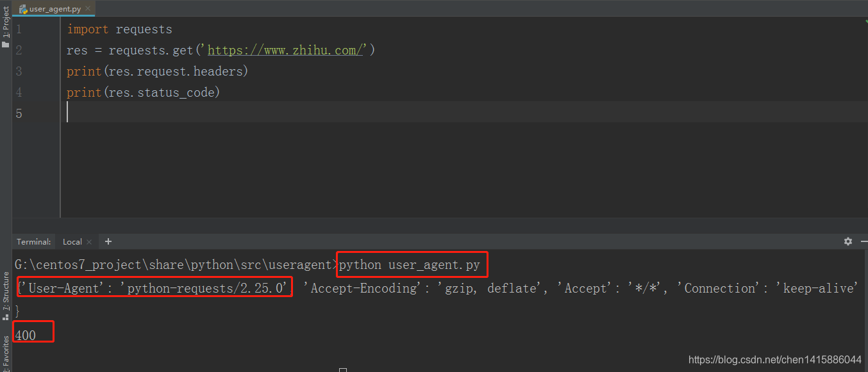Click the import keyword on line 1
This screenshot has width=868, height=372.
tap(88, 29)
